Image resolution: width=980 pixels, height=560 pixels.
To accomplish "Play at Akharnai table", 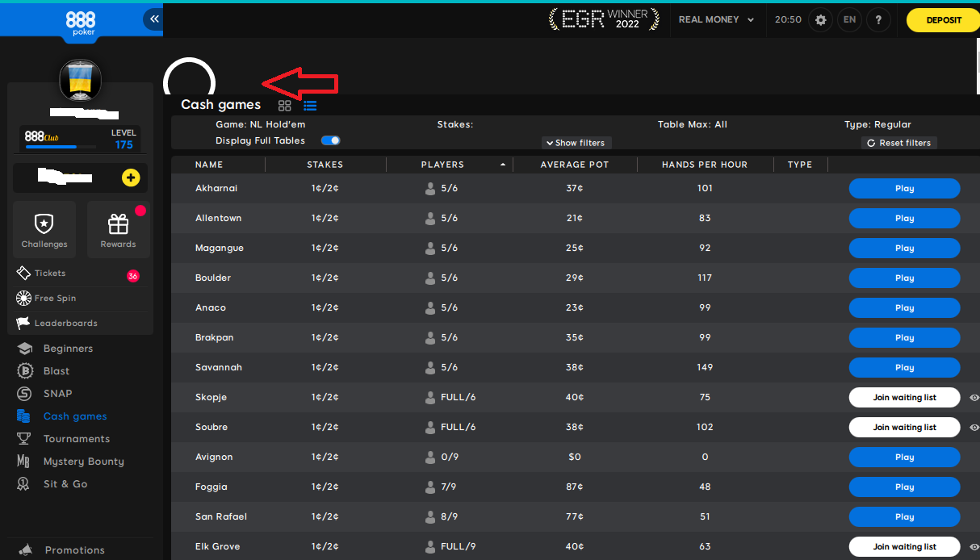I will click(904, 188).
